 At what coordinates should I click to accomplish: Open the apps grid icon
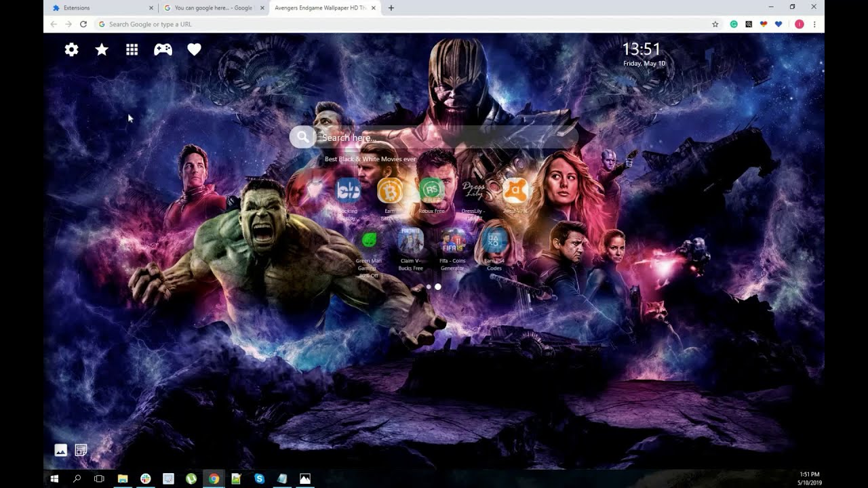pyautogui.click(x=132, y=49)
